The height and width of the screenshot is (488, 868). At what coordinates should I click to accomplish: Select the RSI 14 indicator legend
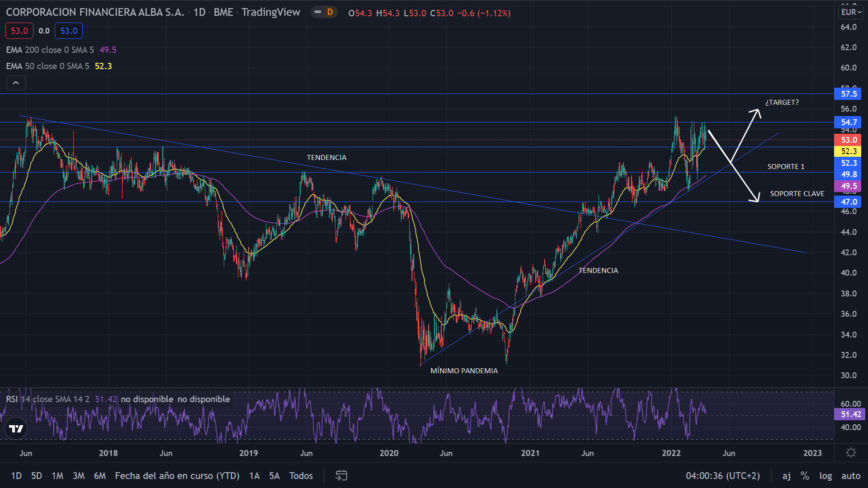pyautogui.click(x=47, y=399)
